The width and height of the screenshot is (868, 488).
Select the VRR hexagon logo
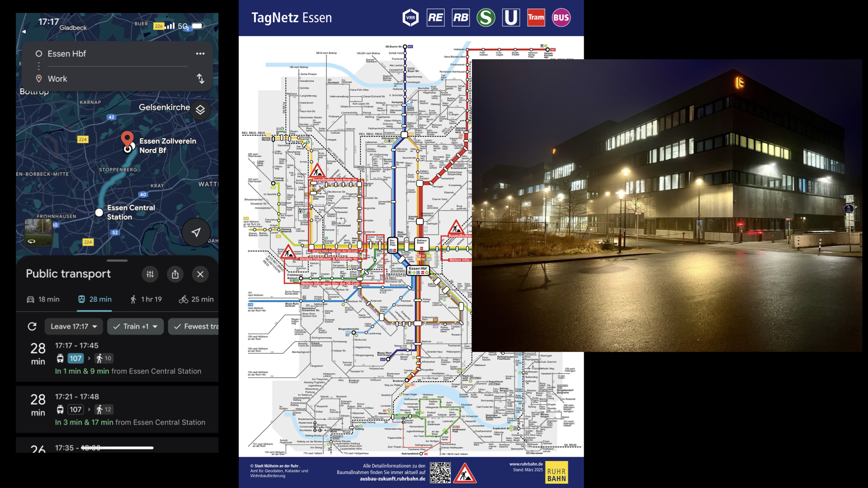tap(410, 18)
